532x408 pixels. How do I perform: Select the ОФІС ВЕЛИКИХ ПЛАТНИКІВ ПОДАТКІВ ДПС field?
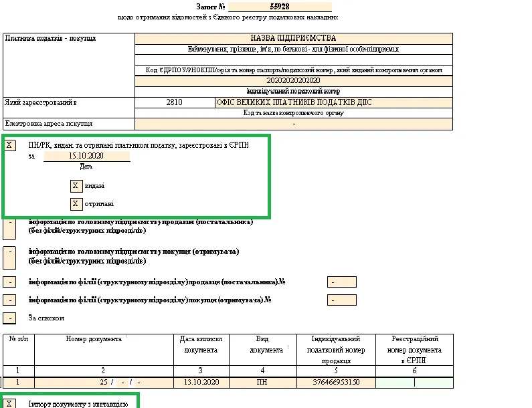tap(334, 102)
